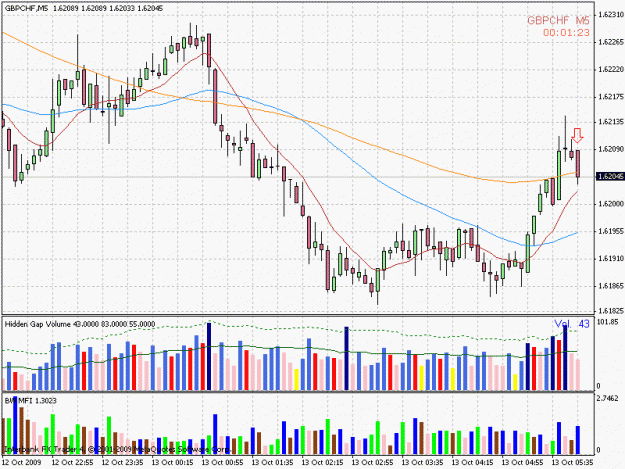The width and height of the screenshot is (625, 469).
Task: Click the MetaQuotes Software Corp. copyright text
Action: pyautogui.click(x=118, y=449)
